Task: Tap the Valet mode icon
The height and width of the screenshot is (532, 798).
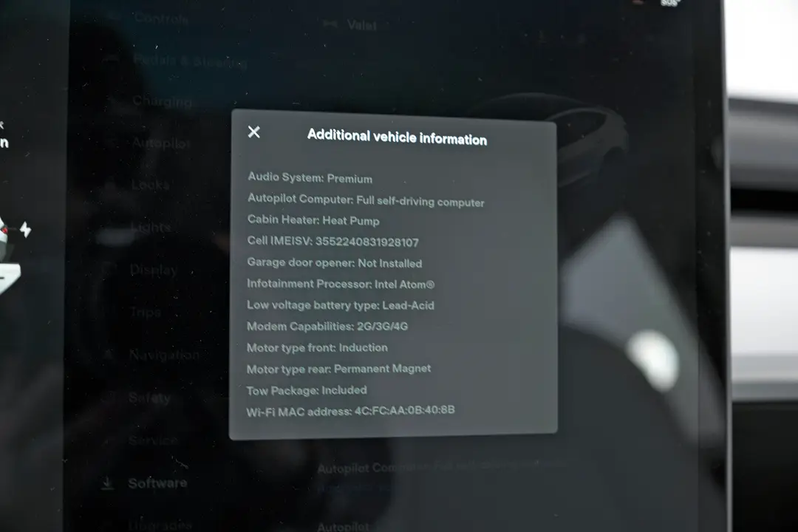Action: click(330, 24)
